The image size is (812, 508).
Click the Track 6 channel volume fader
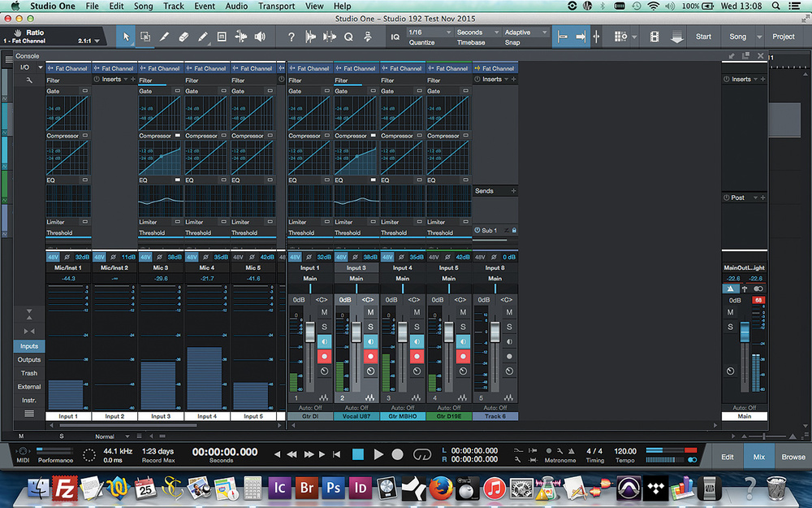click(x=495, y=333)
